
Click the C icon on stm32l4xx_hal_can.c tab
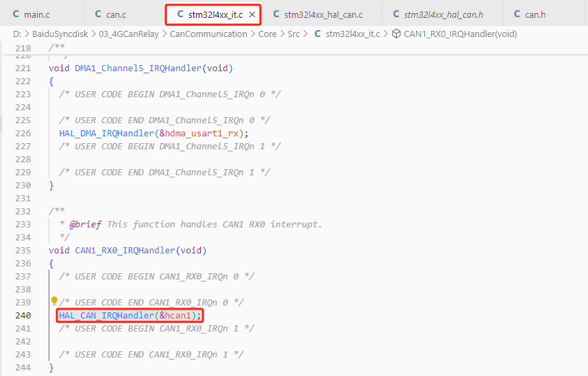(x=276, y=14)
